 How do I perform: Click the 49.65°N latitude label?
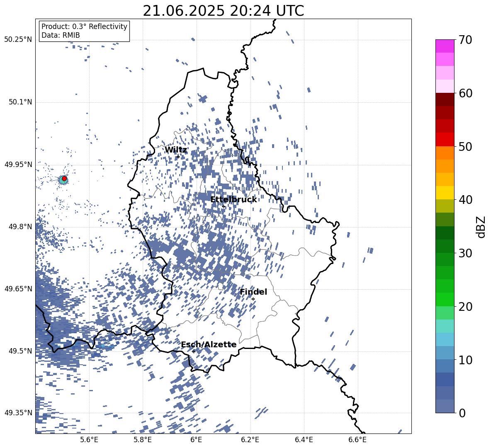[x=18, y=288]
